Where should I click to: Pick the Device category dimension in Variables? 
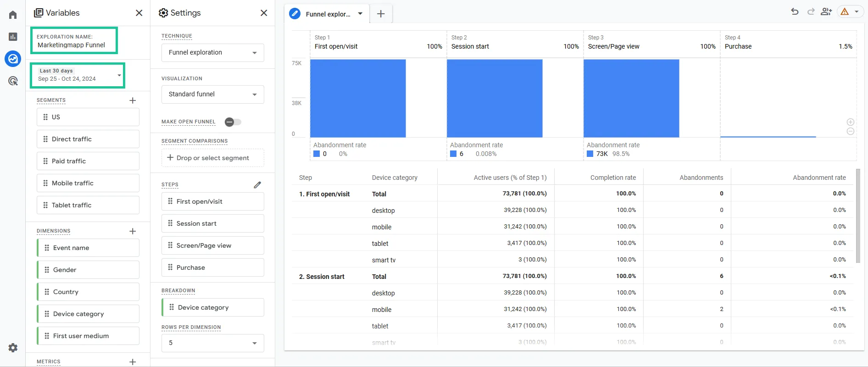(88, 314)
